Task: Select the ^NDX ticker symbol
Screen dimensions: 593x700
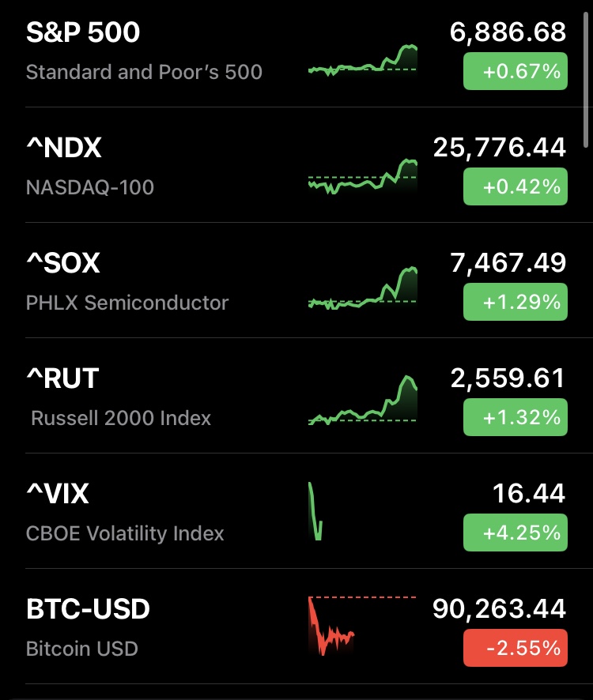Action: [x=64, y=148]
